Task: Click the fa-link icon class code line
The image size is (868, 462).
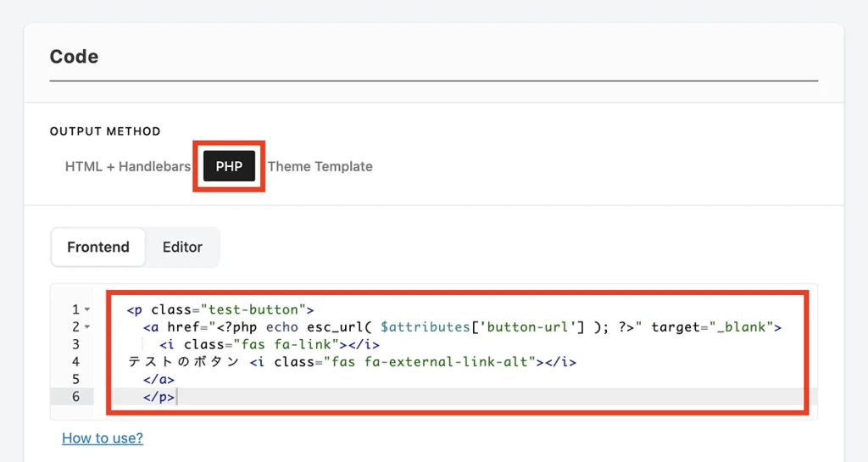Action: tap(270, 345)
